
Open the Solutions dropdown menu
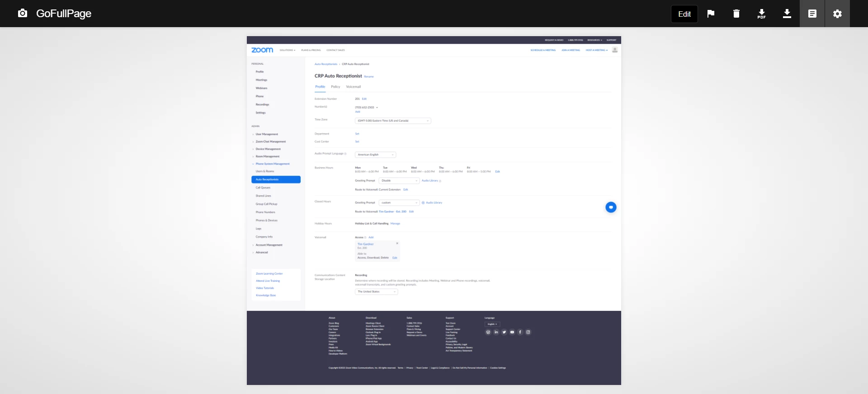pyautogui.click(x=288, y=50)
